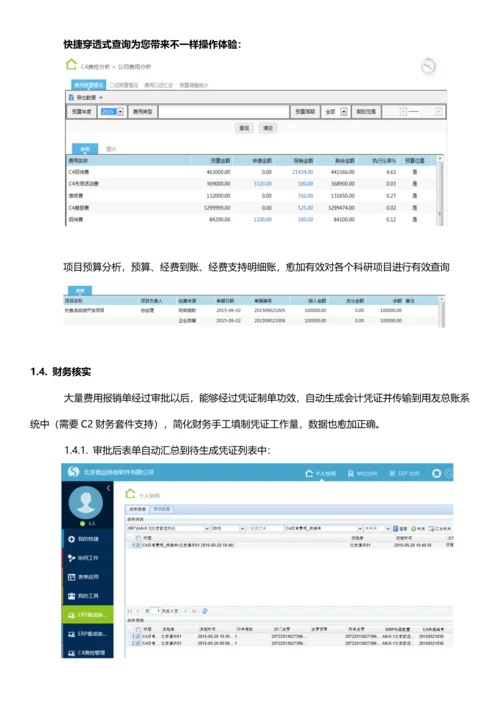Click the summary voucher icon in the toolbar
Viewport: 500px width, 707px height.
431,528
